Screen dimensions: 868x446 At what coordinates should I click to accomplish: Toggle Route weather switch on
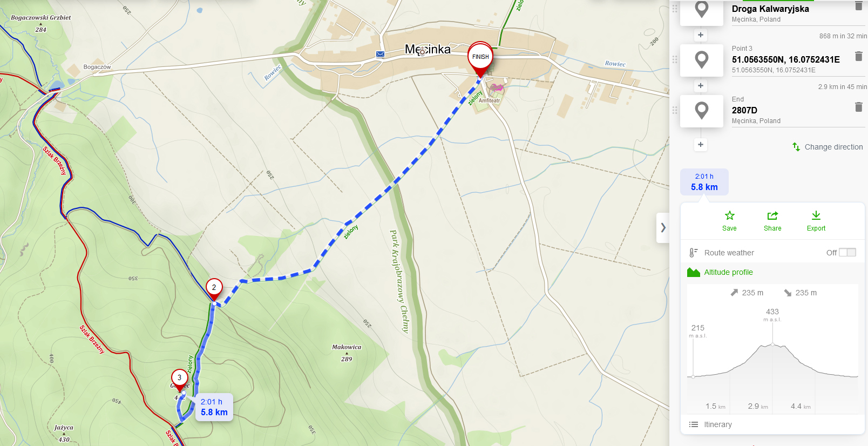tap(847, 252)
